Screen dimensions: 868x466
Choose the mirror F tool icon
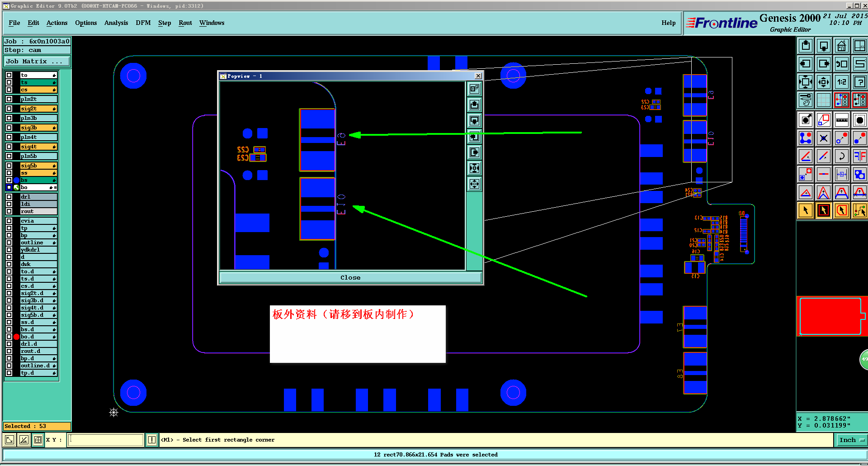tap(859, 156)
